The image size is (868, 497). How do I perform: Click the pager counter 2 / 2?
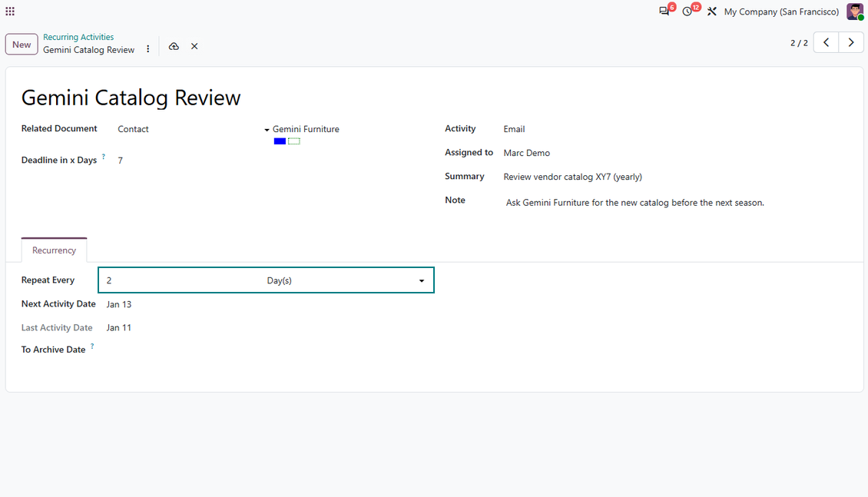pos(799,42)
